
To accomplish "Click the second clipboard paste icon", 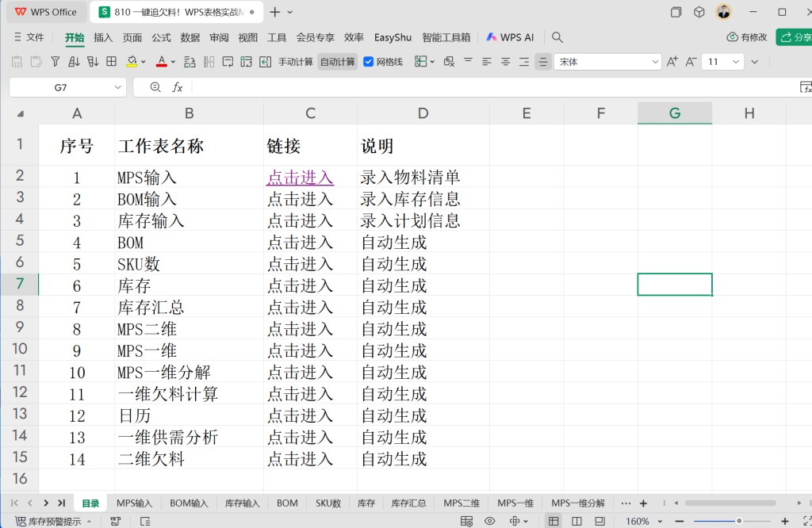I will [36, 62].
